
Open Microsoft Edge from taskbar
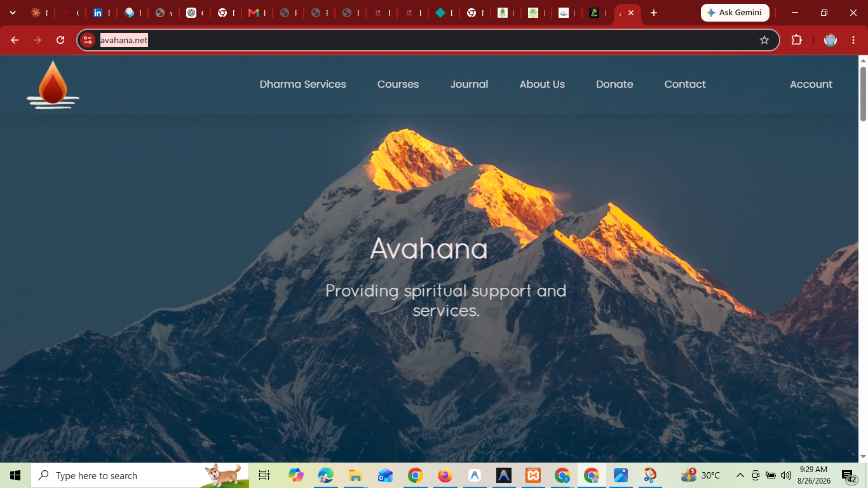coord(326,475)
